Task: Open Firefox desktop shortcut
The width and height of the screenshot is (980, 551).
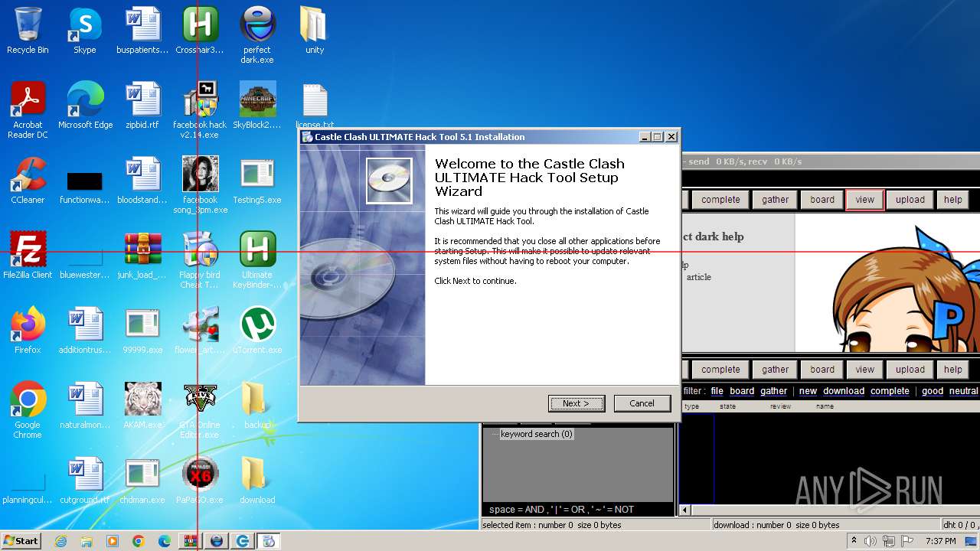Action: 28,331
